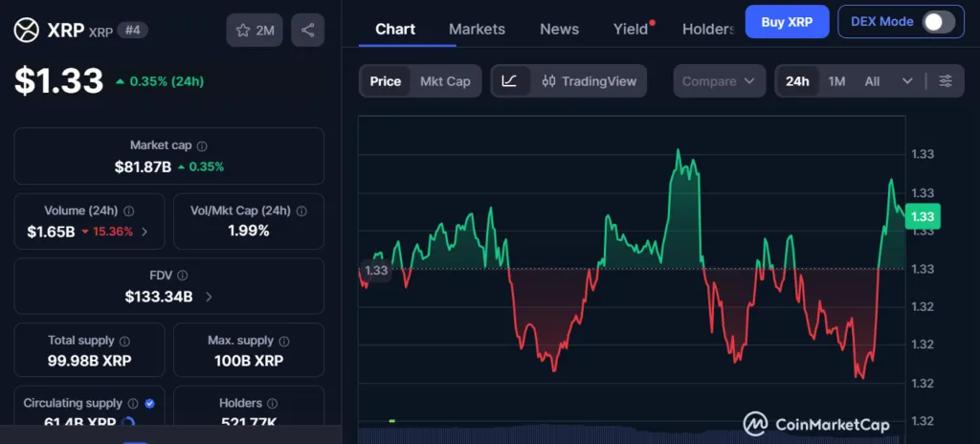Open the Yield tab
This screenshot has width=980, height=444.
click(631, 30)
